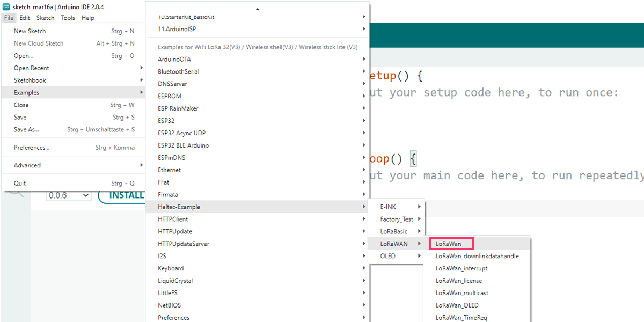Choose Quit from the File menu
Image resolution: width=644 pixels, height=322 pixels.
(x=73, y=184)
